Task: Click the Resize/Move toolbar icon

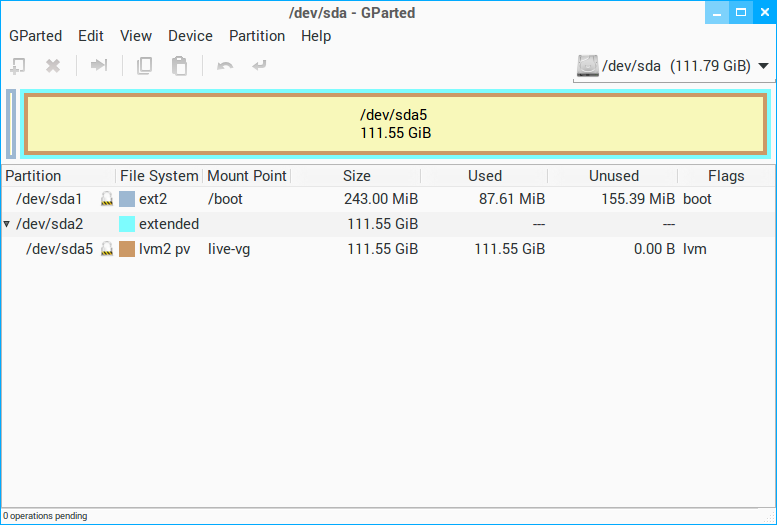Action: pos(99,66)
